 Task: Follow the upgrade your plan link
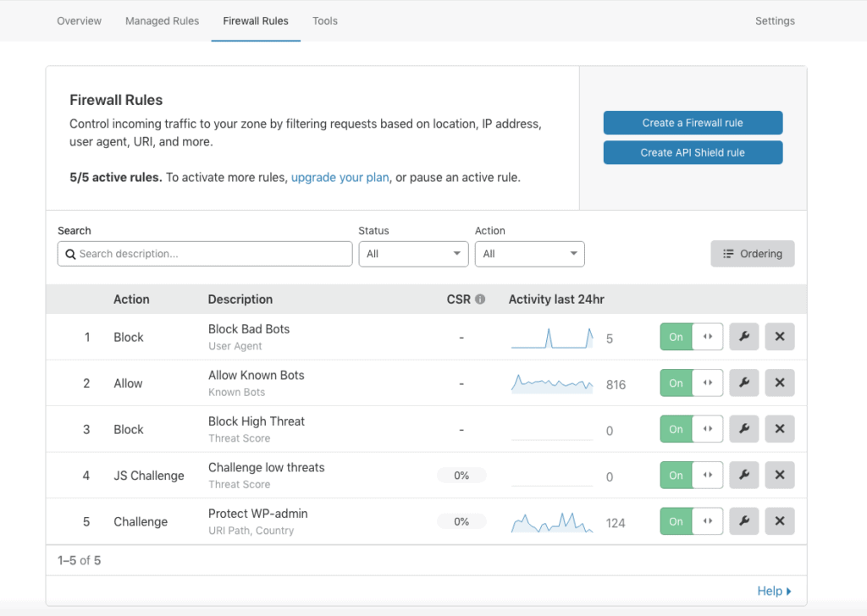(340, 178)
